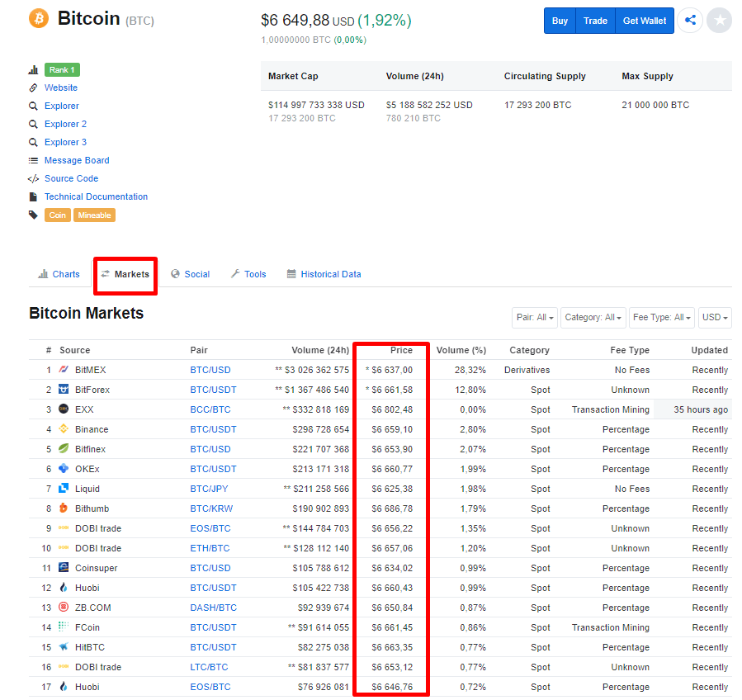Open the BTC/JPY pair link
The width and height of the screenshot is (742, 700).
point(209,489)
